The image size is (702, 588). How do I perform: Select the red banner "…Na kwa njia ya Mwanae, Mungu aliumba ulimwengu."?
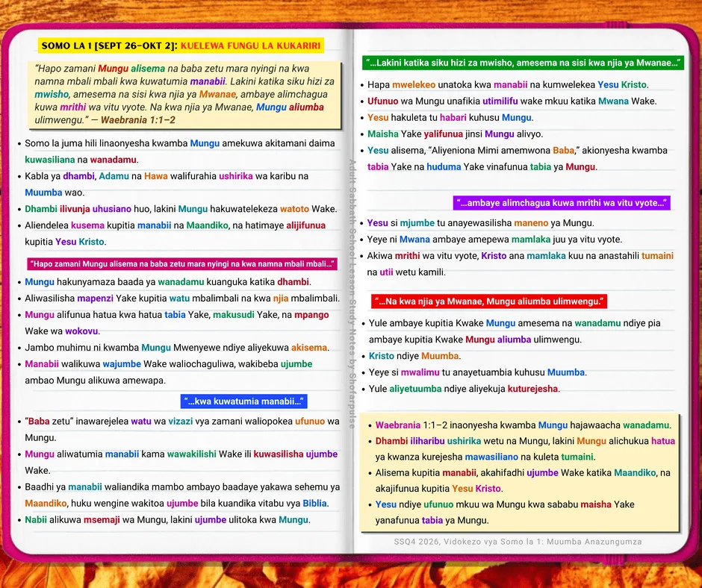489,301
